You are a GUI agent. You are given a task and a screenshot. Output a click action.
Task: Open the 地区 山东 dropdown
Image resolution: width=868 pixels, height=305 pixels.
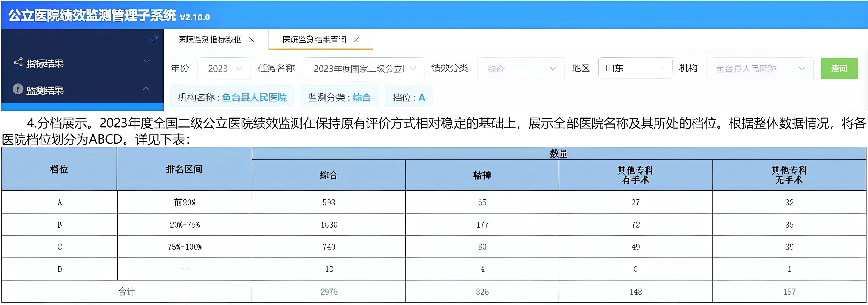tap(635, 68)
